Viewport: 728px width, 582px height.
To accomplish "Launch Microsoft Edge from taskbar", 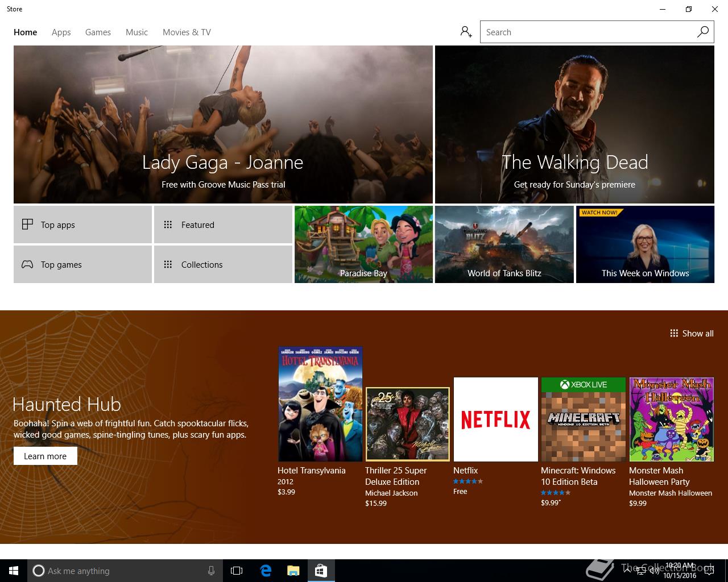I will tap(266, 571).
